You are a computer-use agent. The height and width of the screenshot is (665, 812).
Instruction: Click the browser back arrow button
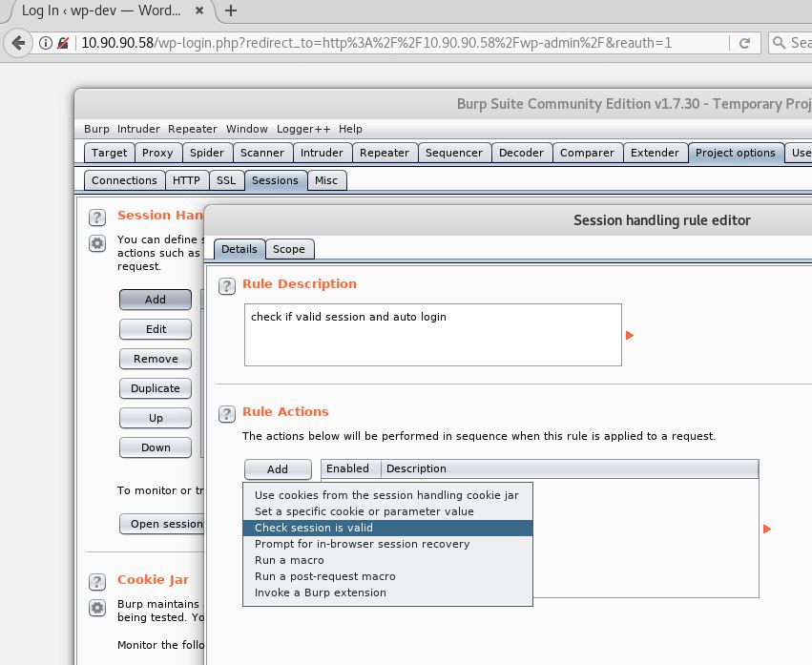coord(18,43)
